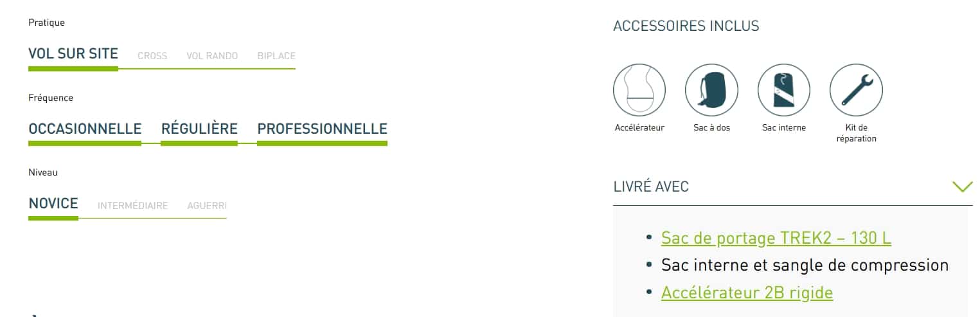Select the VOL SUR SITE practice option
The width and height of the screenshot is (980, 317).
[73, 54]
